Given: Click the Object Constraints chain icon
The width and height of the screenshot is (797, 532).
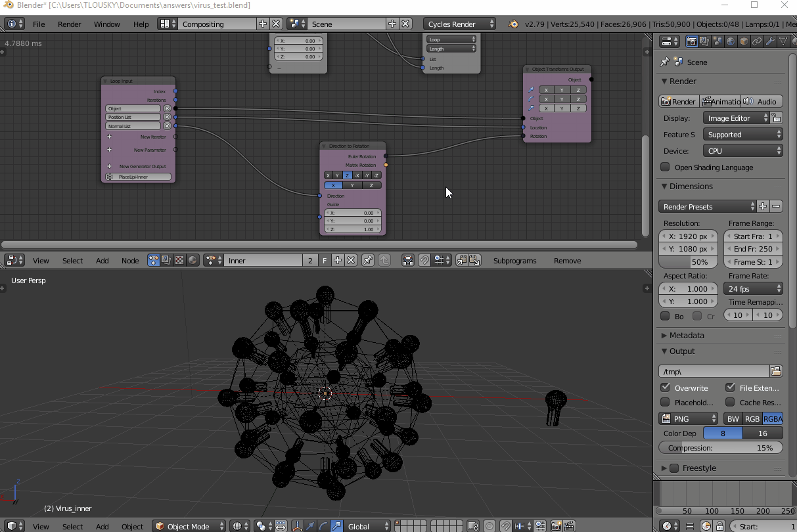Looking at the screenshot, I should pos(756,41).
